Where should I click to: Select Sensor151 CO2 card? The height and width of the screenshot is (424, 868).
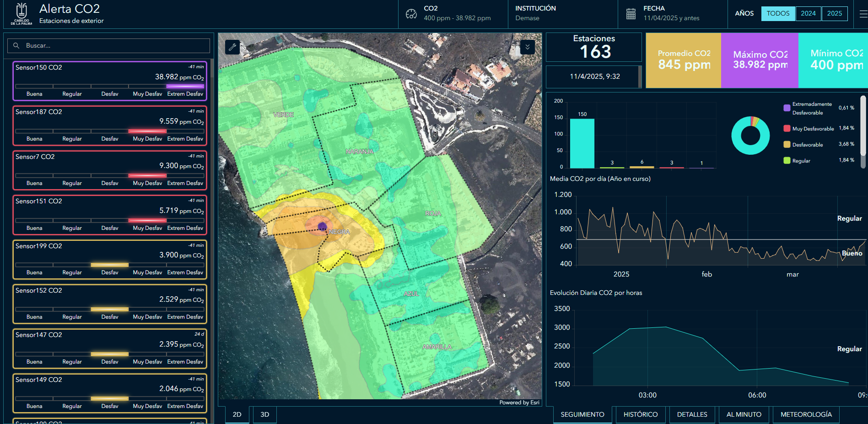click(x=110, y=215)
